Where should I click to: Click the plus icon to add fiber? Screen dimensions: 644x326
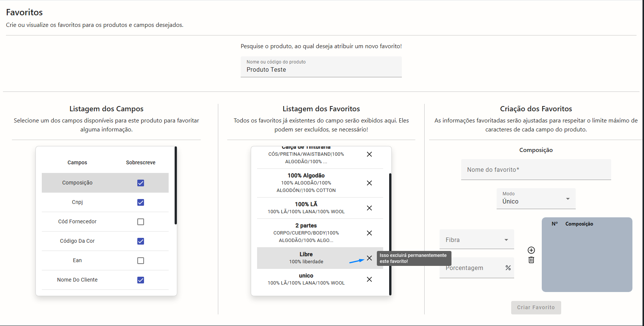(x=531, y=250)
